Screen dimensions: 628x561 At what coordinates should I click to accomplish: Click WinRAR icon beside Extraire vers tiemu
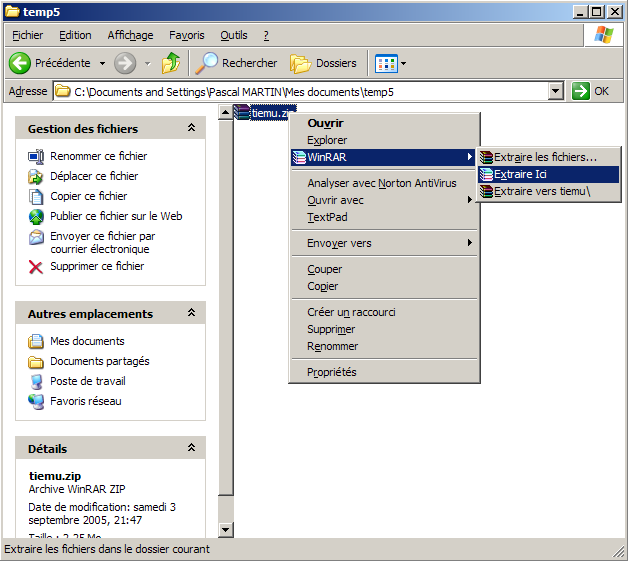[x=486, y=191]
